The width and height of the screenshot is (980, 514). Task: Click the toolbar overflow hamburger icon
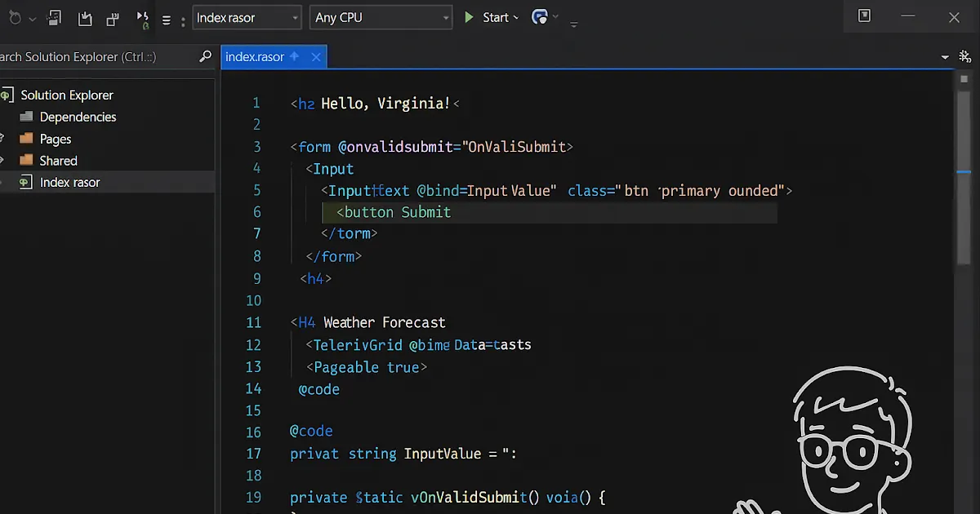point(167,18)
